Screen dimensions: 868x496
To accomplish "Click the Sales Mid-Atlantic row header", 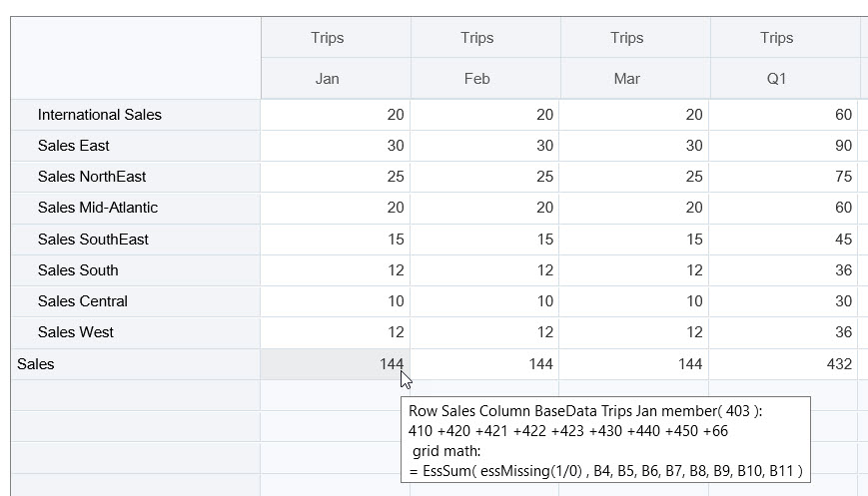I will click(x=98, y=208).
